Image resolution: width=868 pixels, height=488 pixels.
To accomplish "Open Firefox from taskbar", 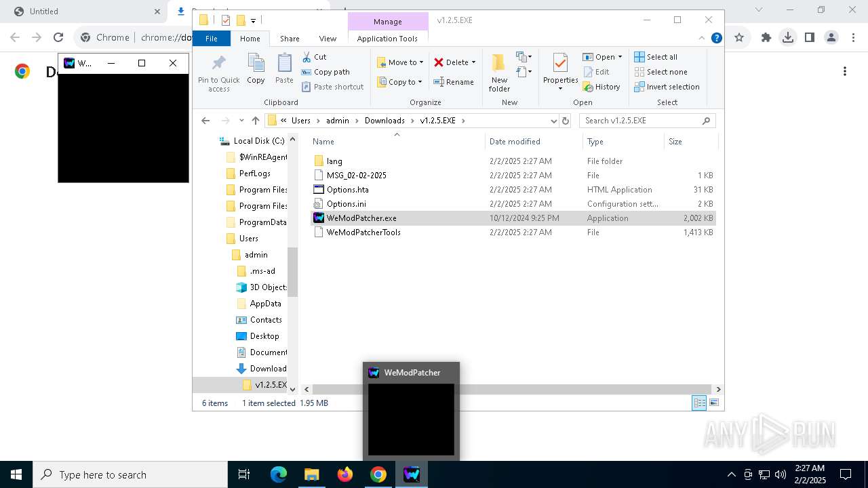I will (345, 474).
